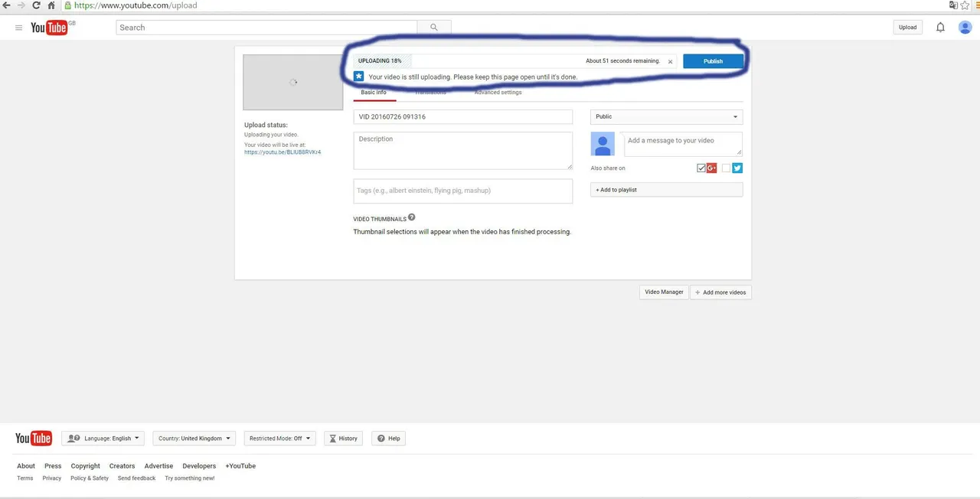Open the youtu.be video link
This screenshot has height=499, width=980.
click(283, 152)
